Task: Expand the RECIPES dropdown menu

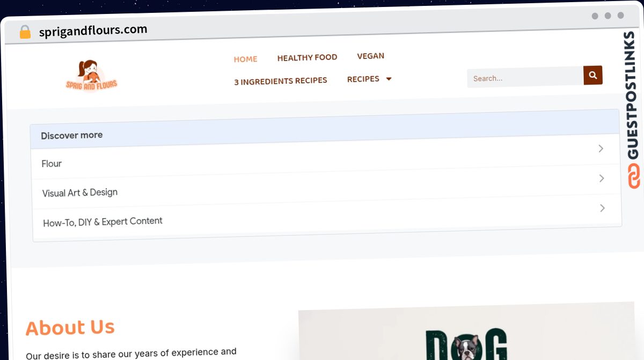Action: pos(369,79)
